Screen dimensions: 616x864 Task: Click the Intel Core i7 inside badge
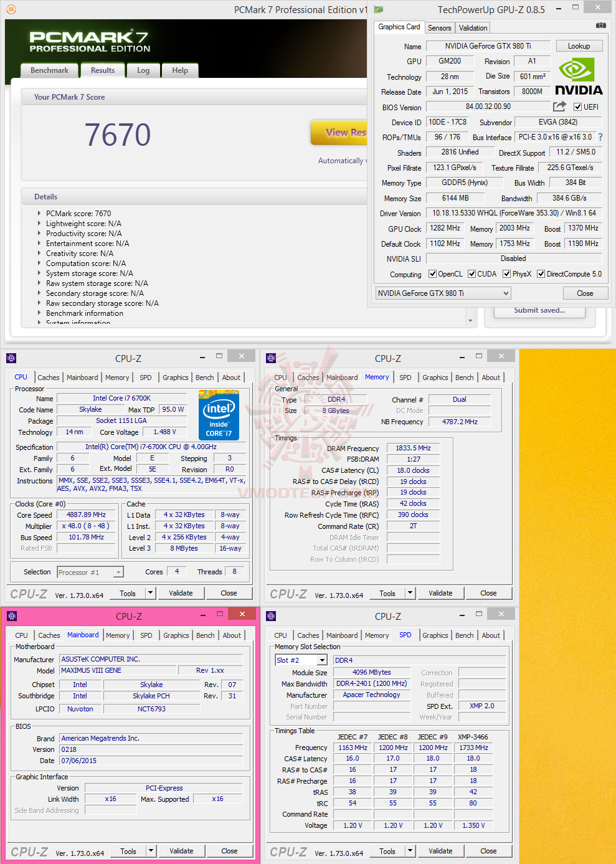coord(219,415)
